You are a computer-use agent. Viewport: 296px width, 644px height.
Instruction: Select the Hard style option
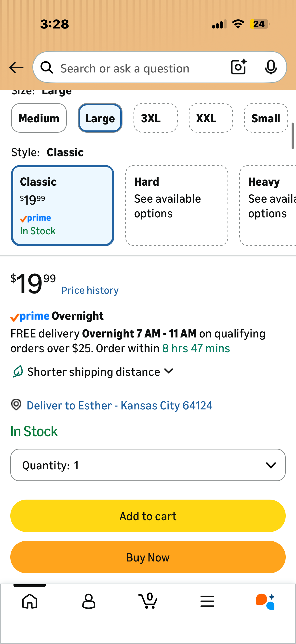coord(177,206)
